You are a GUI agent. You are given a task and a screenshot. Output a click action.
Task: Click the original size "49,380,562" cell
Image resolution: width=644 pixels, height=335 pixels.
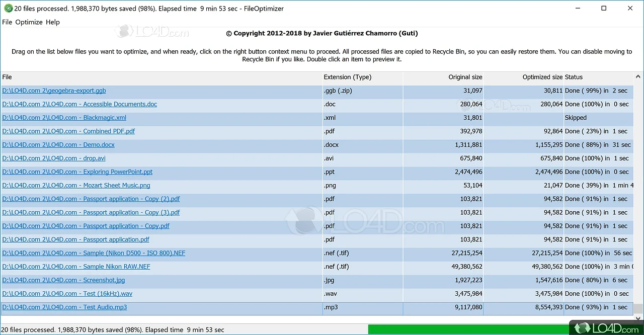467,267
